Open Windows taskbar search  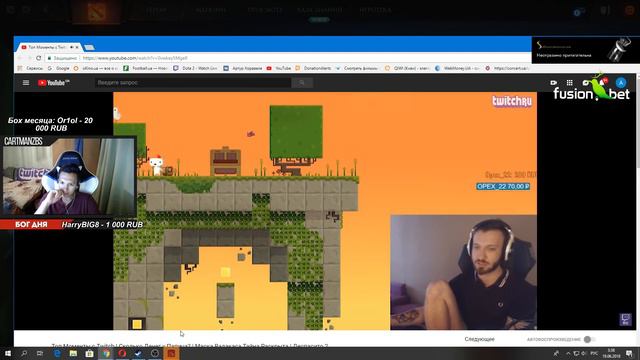point(24,353)
